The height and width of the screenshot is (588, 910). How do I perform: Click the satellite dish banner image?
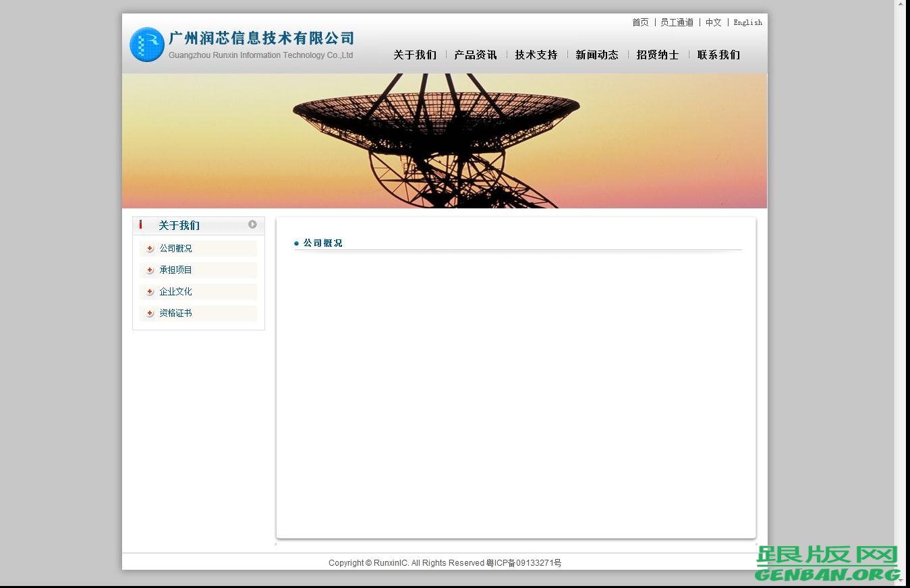click(444, 140)
